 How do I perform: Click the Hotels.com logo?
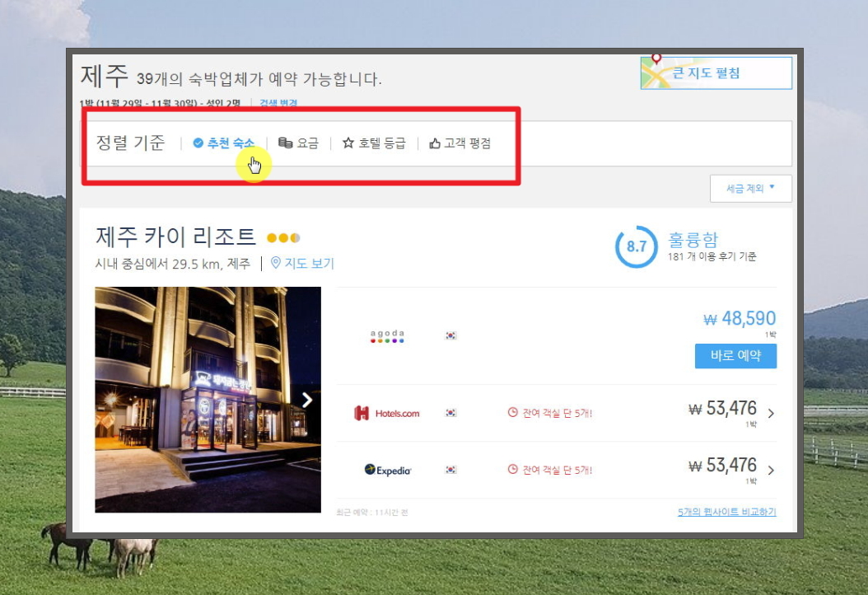coord(387,414)
